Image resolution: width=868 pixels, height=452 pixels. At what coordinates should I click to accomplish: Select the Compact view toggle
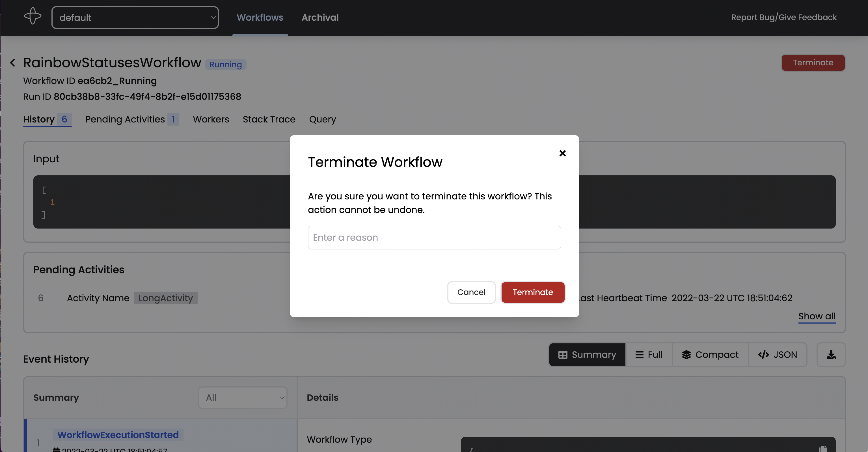click(710, 355)
